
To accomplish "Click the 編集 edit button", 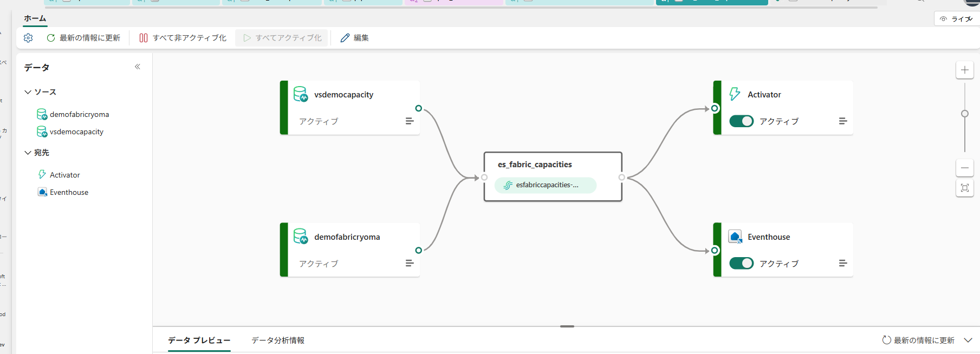I will point(355,38).
